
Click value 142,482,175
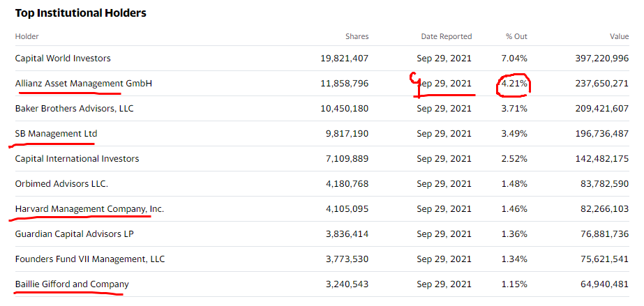coord(602,159)
